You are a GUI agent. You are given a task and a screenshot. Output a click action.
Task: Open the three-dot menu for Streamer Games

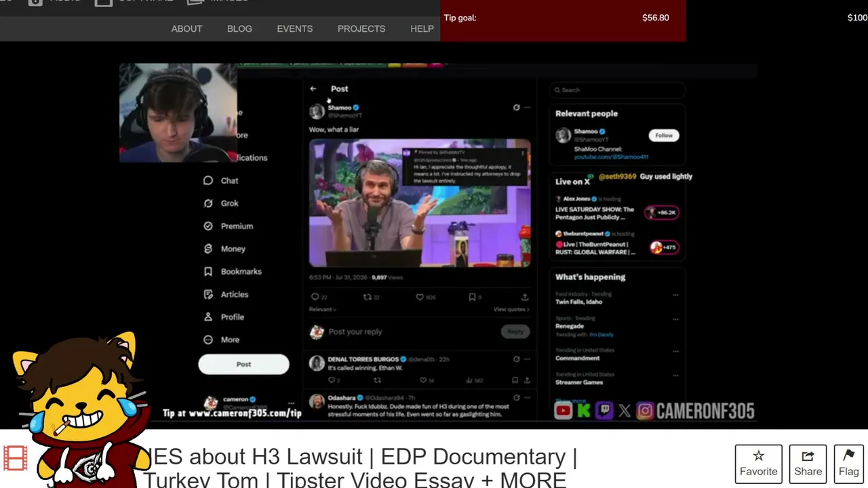click(x=675, y=375)
